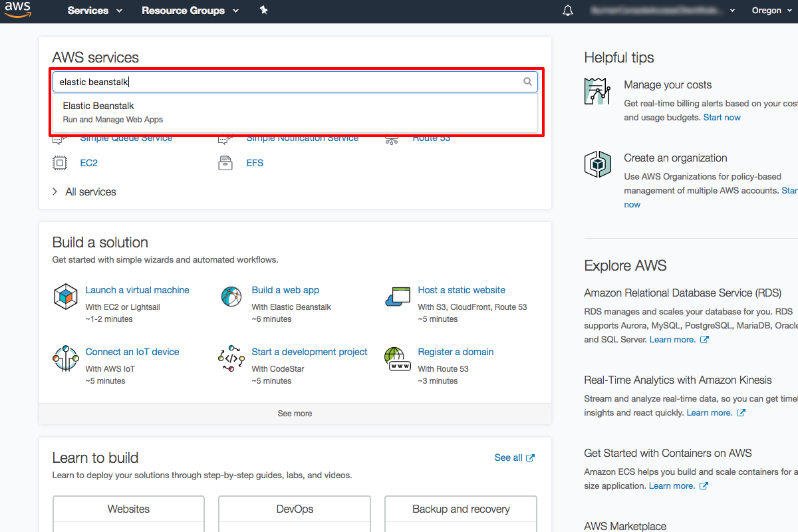
Task: Click the Start now billing alerts link
Action: [722, 117]
